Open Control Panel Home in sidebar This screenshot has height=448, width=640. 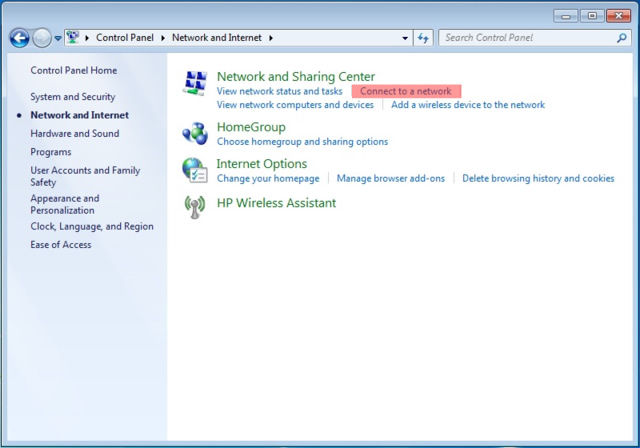click(x=73, y=70)
